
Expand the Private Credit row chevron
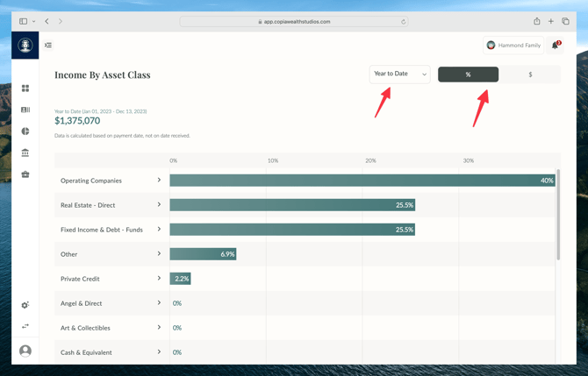click(159, 279)
